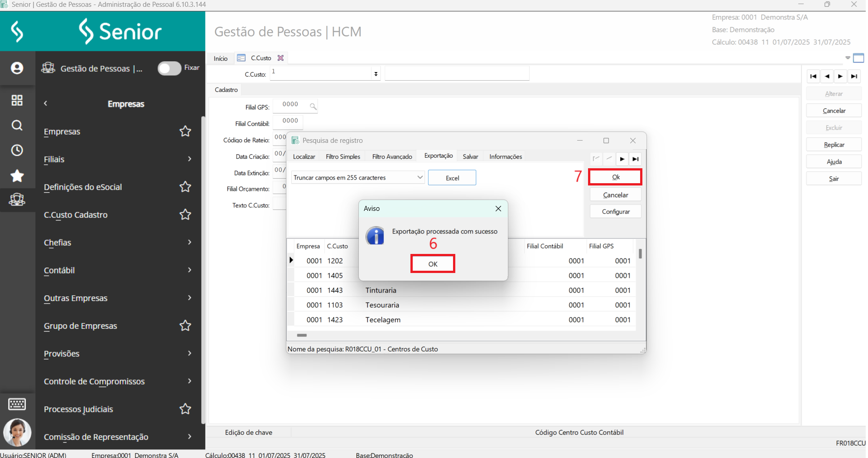Screen dimensions: 868x458
Task: Open recent history clock icon
Action: (x=17, y=150)
